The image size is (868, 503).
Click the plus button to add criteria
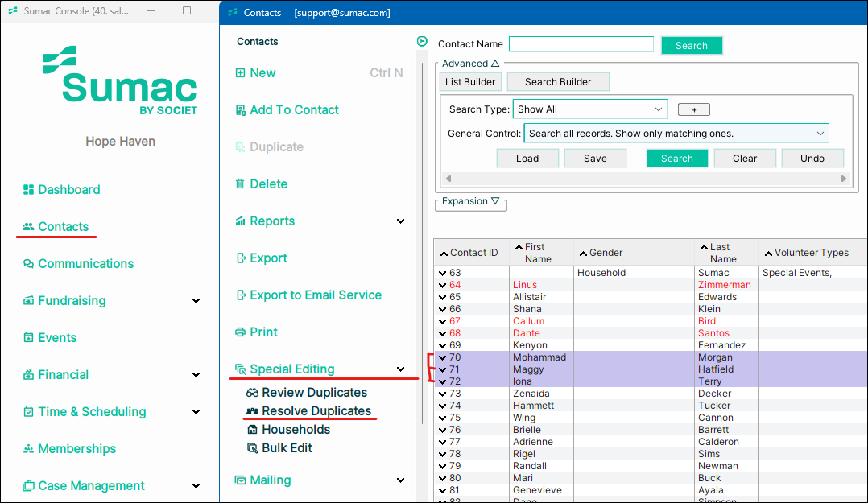pos(694,110)
